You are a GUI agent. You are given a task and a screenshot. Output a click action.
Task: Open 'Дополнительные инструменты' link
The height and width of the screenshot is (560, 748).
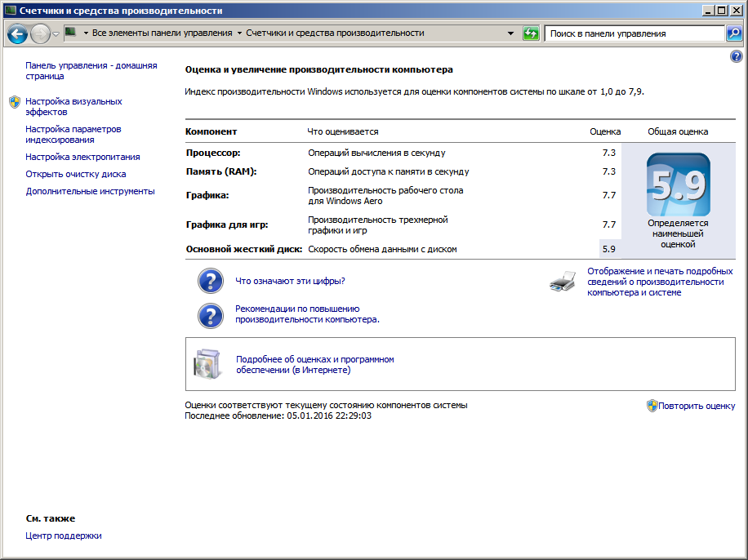pos(90,191)
